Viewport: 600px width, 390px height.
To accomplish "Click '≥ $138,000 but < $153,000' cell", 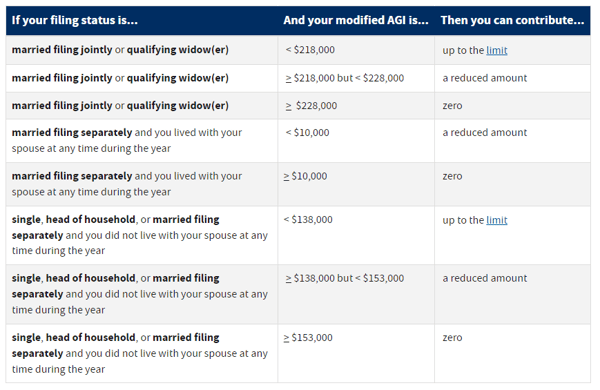I will pos(344,278).
